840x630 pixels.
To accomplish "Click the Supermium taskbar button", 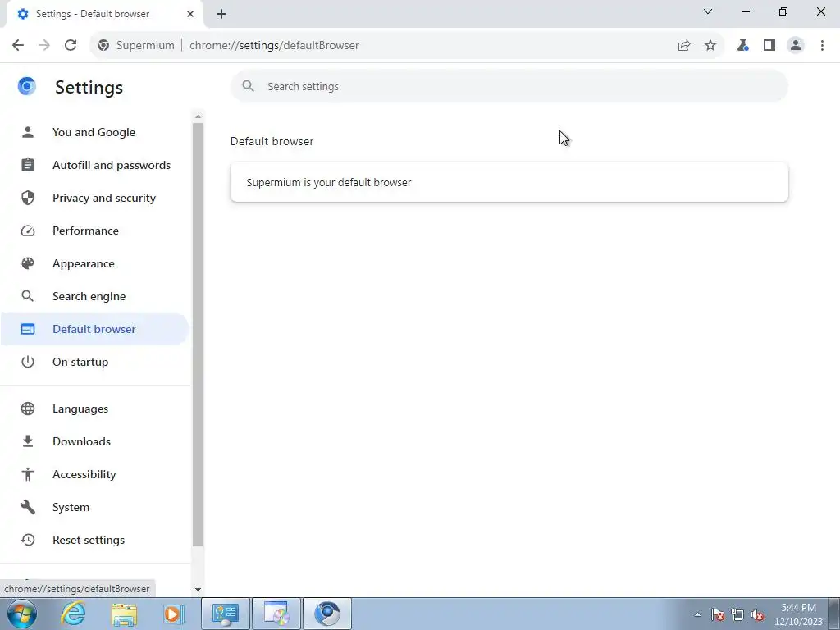I will (327, 614).
